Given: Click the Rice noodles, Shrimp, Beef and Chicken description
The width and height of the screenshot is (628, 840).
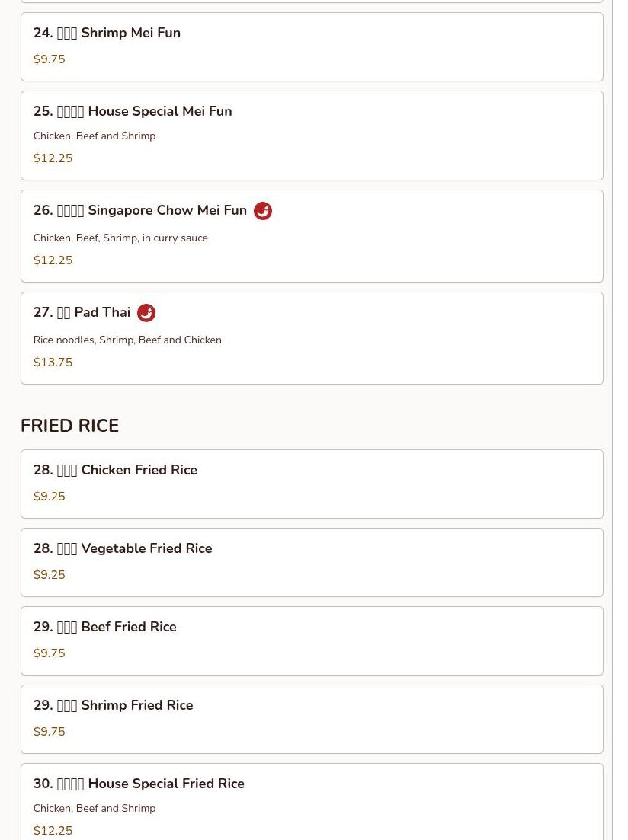Looking at the screenshot, I should (127, 340).
